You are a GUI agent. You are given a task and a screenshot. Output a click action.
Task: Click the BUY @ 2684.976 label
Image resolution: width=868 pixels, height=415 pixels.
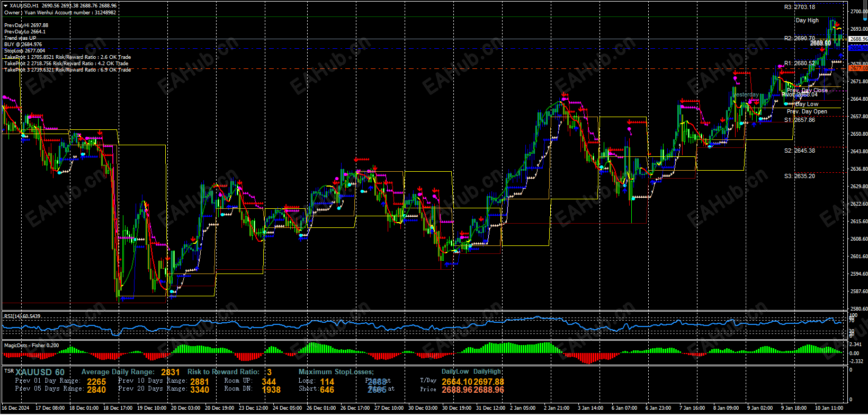(23, 44)
